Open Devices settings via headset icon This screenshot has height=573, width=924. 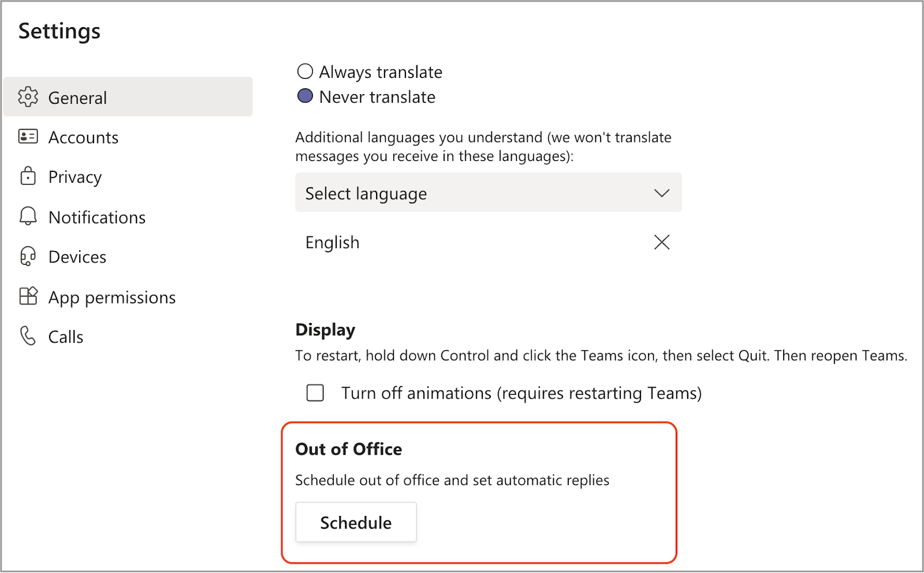28,256
